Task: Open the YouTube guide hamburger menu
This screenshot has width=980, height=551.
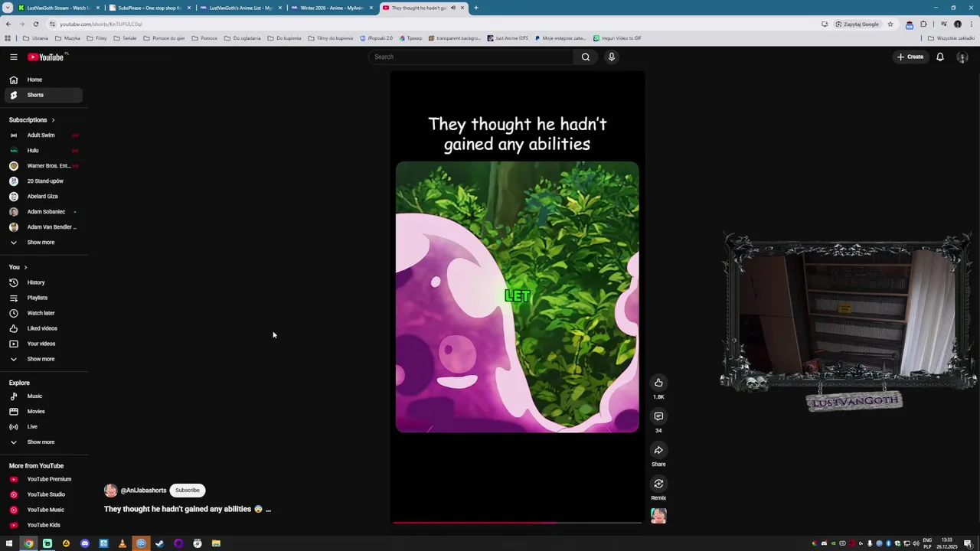Action: click(x=13, y=57)
